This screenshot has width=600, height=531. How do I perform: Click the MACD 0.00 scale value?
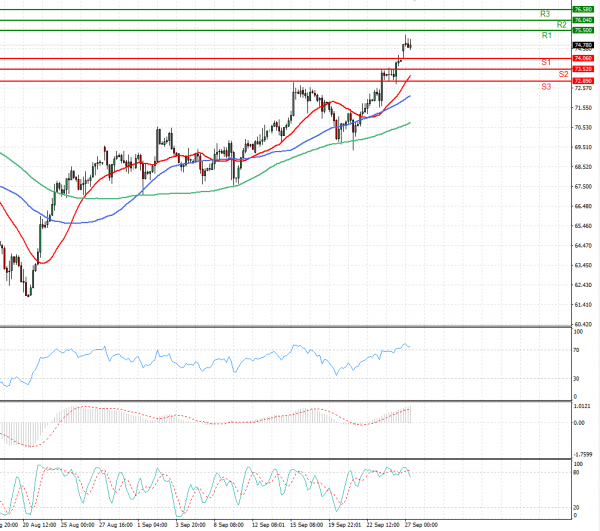pos(579,423)
